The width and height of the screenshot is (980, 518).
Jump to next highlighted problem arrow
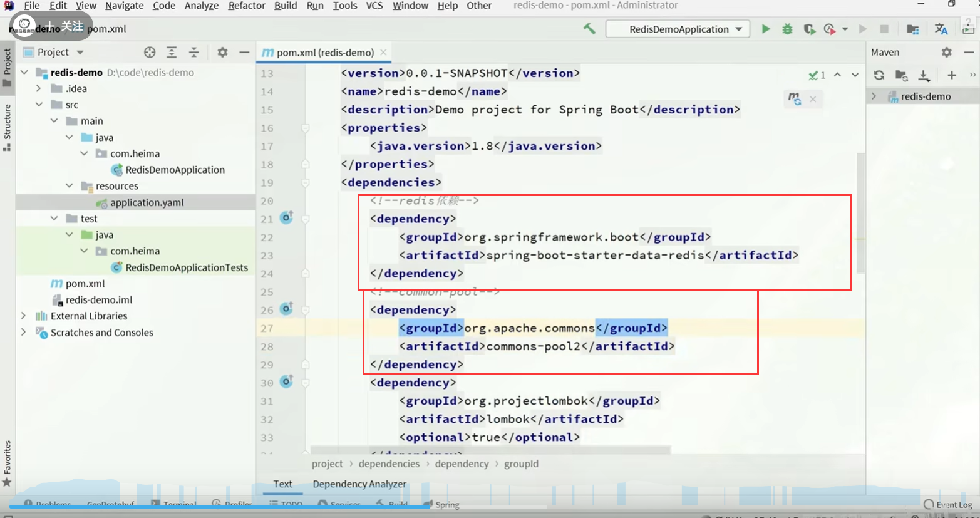point(855,75)
